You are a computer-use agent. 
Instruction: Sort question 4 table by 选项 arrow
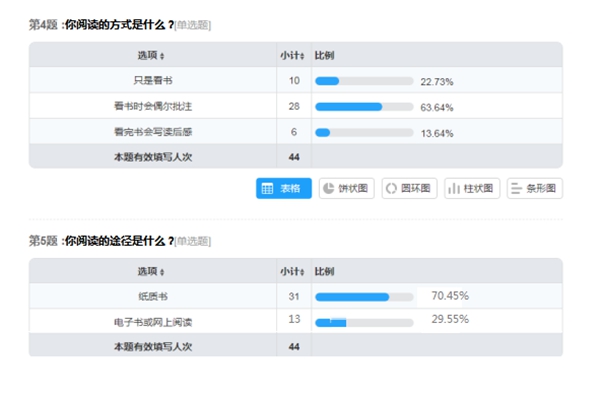pos(162,56)
